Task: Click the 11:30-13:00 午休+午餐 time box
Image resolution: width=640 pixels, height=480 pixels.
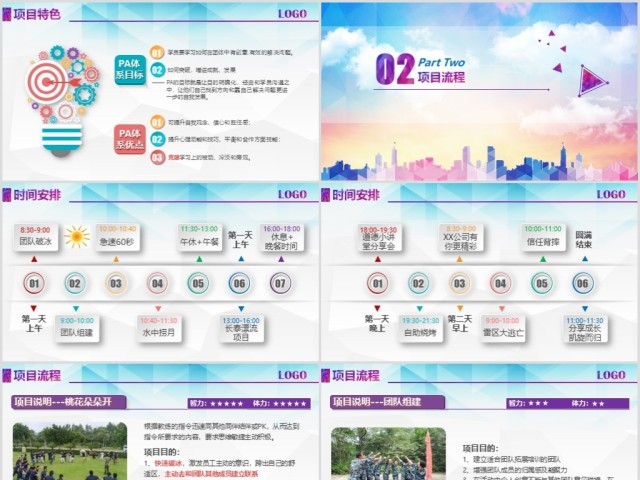Action: 200,237
